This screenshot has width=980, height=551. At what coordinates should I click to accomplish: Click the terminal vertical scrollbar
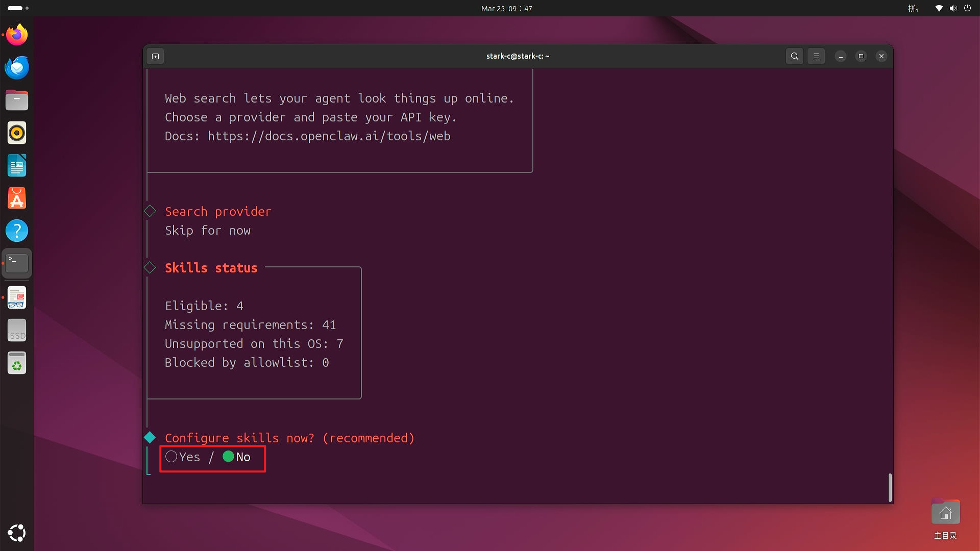coord(890,487)
